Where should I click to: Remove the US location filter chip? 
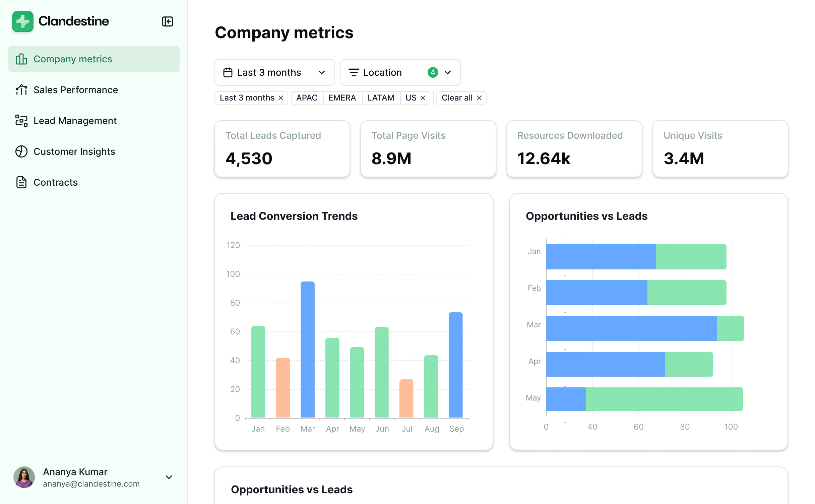(x=423, y=98)
